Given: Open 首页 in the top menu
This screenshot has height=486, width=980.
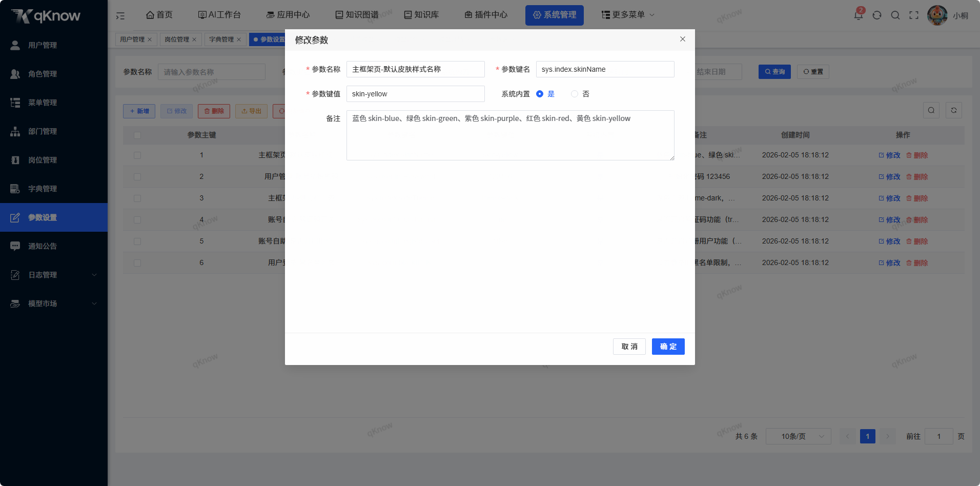Looking at the screenshot, I should (x=159, y=15).
